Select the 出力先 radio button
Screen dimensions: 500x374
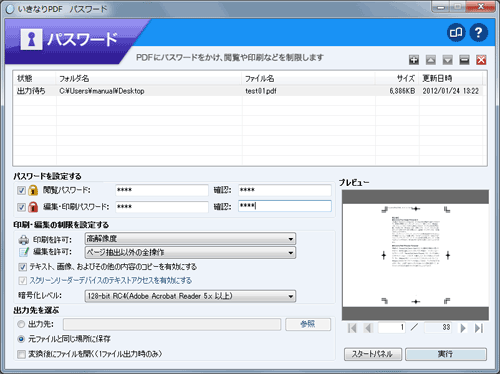[x=21, y=324]
